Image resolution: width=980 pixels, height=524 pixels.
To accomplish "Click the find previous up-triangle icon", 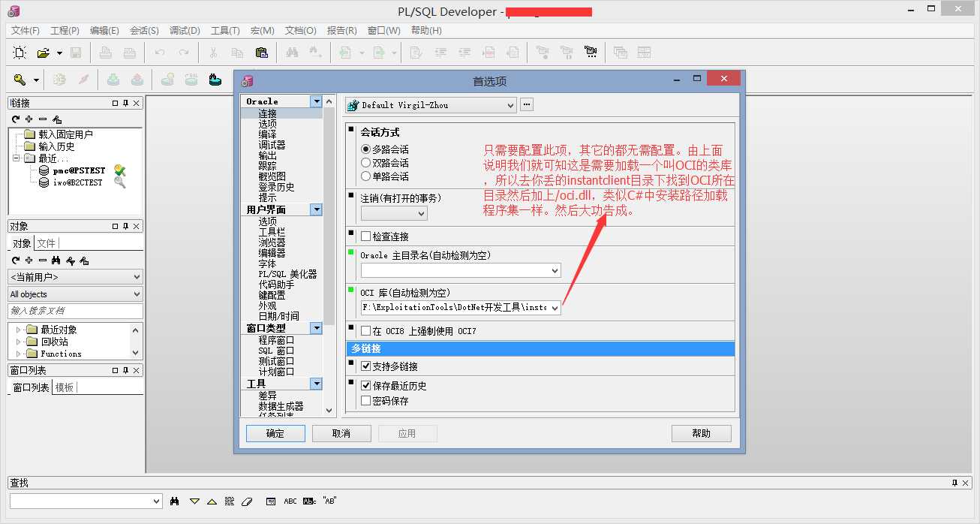I will point(212,501).
